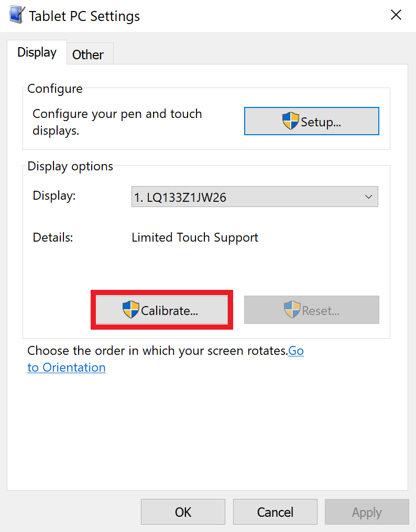
Task: Click the UAC shield icon on Setup button
Action: point(289,121)
